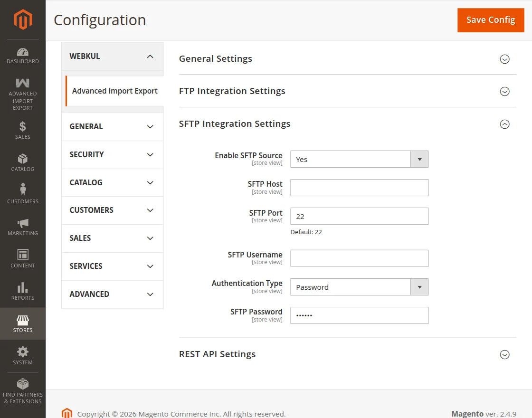Expand the SERVICES config section
Viewport: 532px width, 418px height.
[112, 266]
